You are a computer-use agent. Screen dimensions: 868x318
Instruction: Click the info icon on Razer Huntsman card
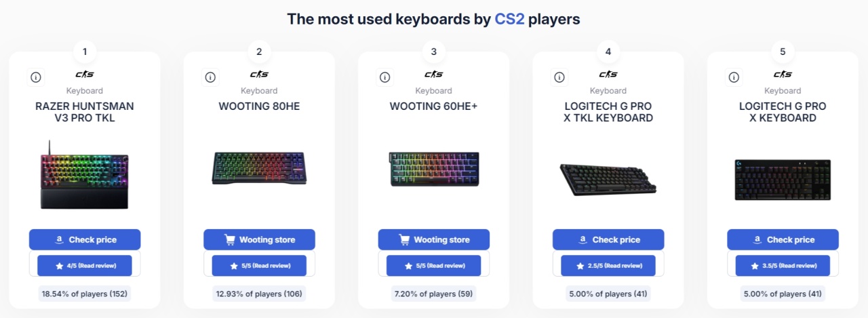(36, 77)
